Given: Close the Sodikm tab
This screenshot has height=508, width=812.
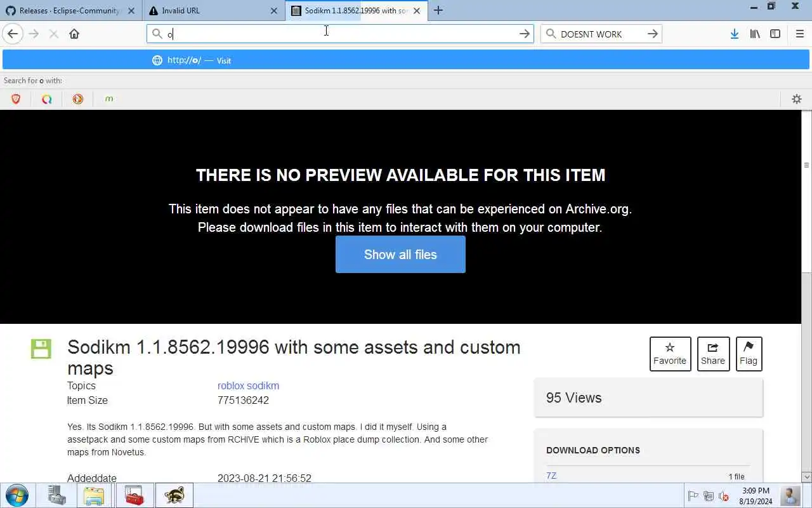Looking at the screenshot, I should pos(417,11).
